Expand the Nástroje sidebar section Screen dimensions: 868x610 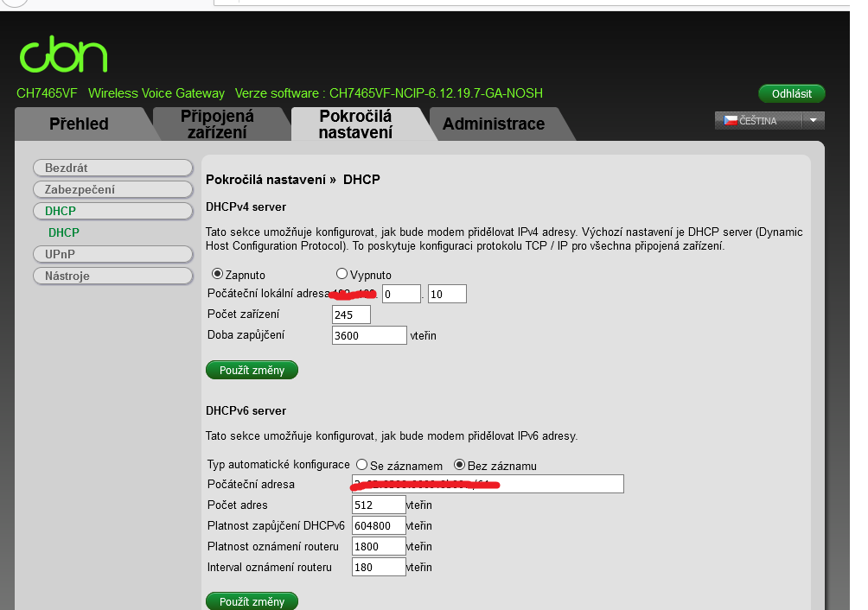(x=112, y=276)
